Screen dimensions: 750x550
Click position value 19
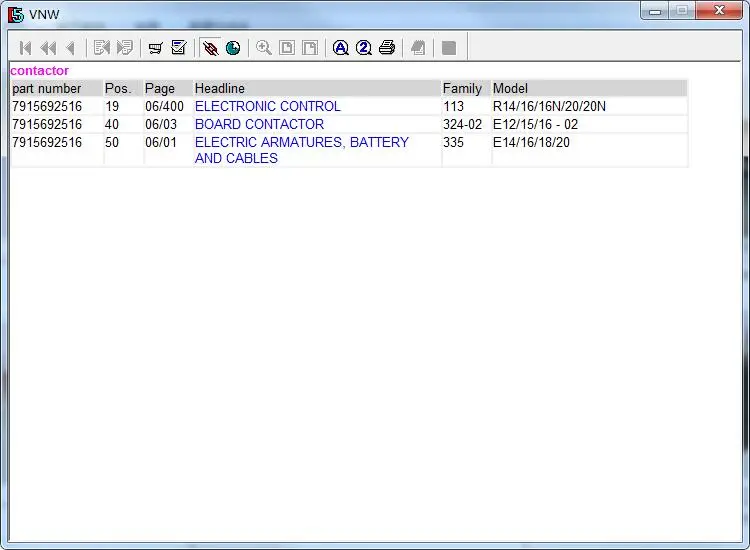pos(112,106)
